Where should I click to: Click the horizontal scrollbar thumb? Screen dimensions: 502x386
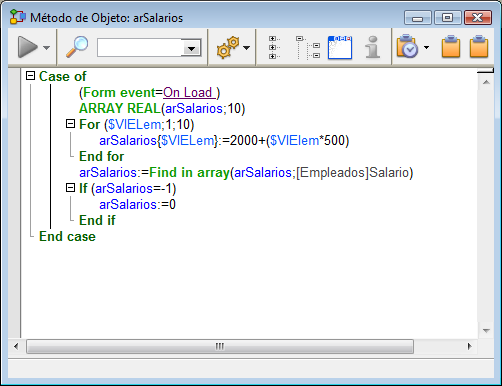point(220,347)
